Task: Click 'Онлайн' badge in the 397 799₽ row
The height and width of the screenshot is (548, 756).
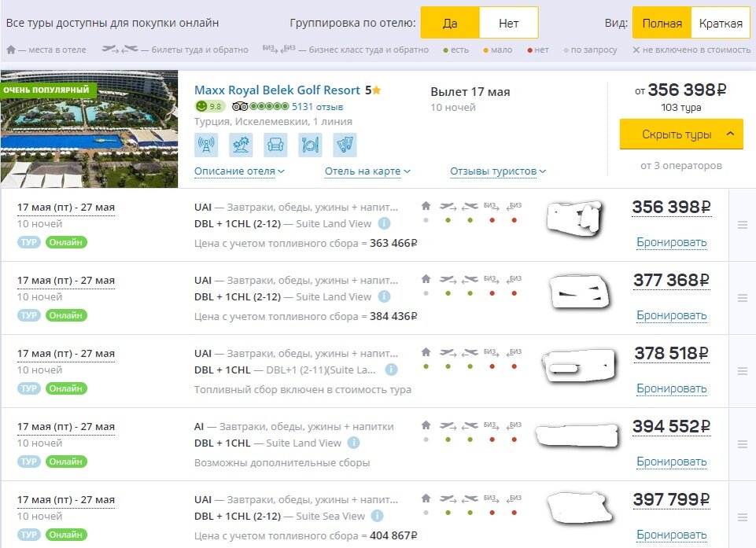Action: (x=66, y=535)
